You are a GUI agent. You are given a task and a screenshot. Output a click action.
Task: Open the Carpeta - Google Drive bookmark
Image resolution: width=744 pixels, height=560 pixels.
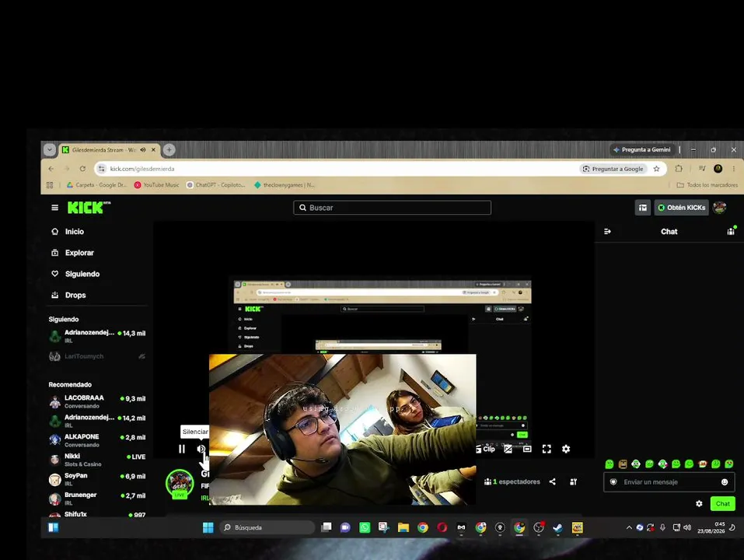point(97,185)
